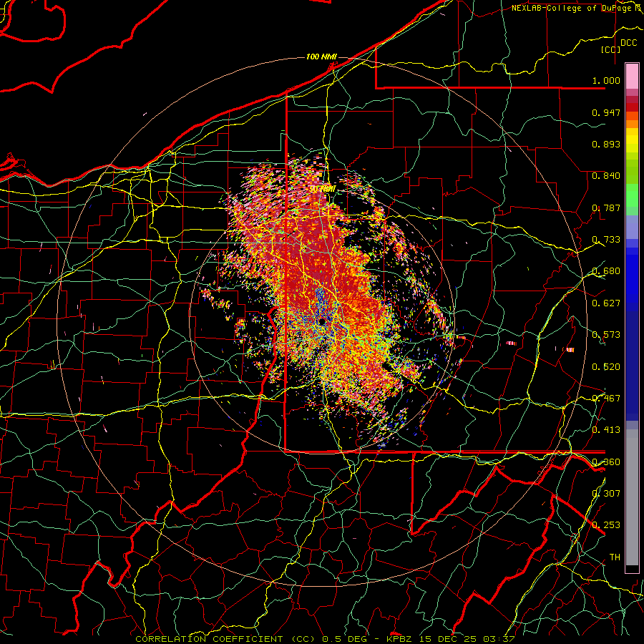Select the TH threshold label
The height and width of the screenshot is (644, 644).
pos(615,557)
